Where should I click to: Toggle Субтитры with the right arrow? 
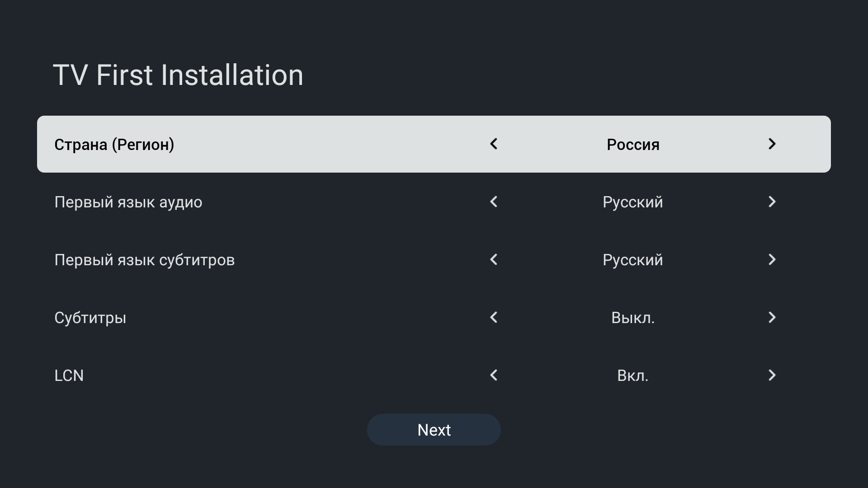772,318
